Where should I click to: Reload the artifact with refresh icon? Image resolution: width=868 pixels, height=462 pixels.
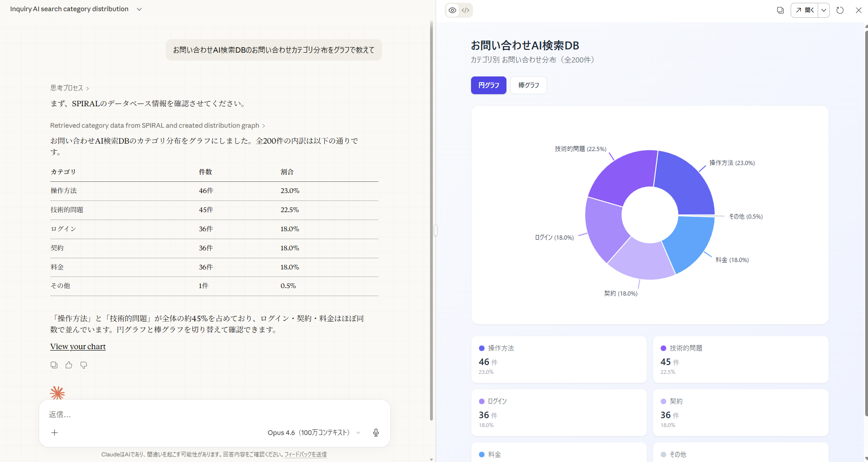pyautogui.click(x=840, y=10)
